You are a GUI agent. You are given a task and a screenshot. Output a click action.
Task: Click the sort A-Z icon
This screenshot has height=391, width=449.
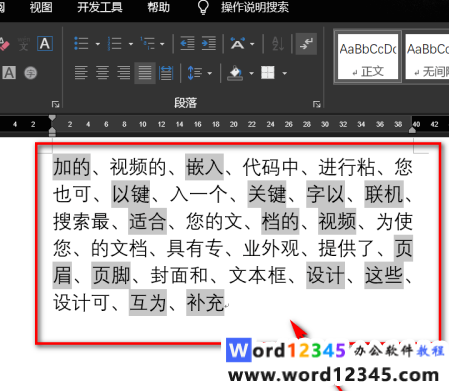(278, 44)
